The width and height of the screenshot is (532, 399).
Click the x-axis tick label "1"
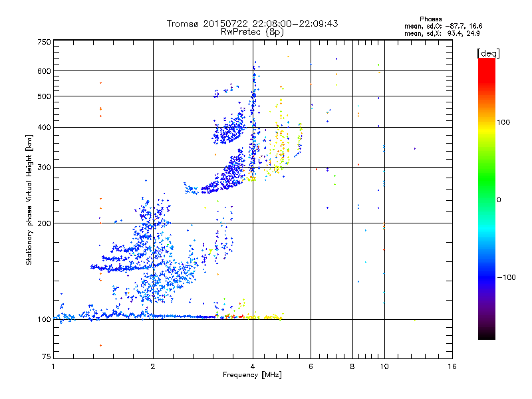coord(53,366)
